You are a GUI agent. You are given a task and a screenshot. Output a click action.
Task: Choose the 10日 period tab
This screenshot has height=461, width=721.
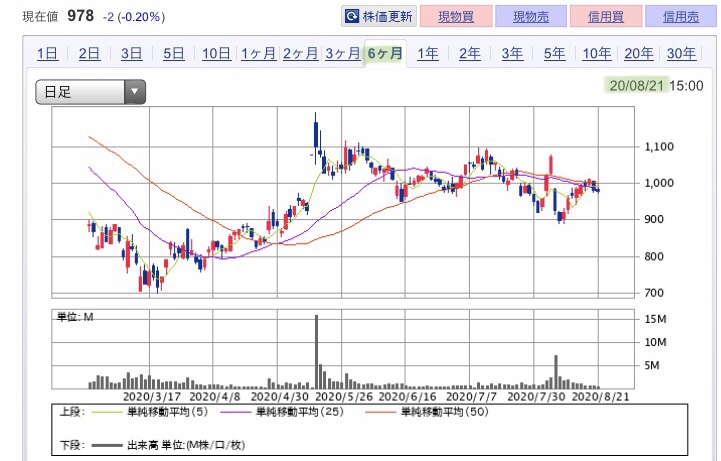[216, 54]
